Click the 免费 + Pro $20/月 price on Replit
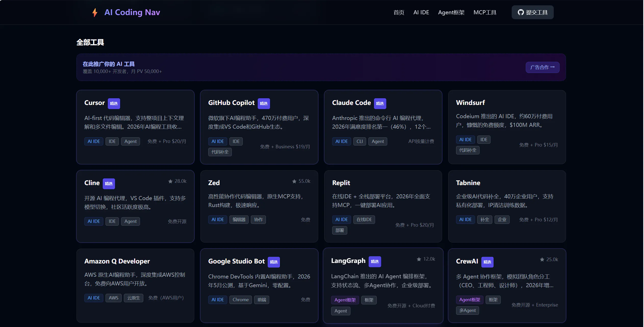Image resolution: width=644 pixels, height=327 pixels. click(415, 225)
